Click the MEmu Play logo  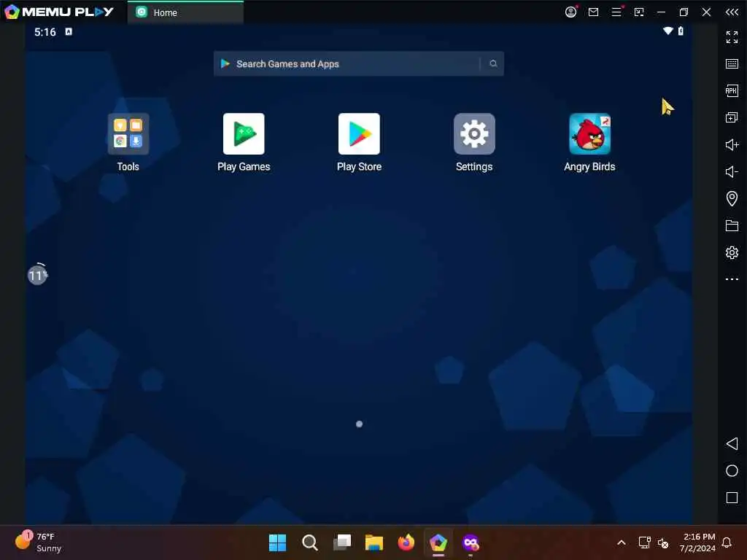coord(58,12)
